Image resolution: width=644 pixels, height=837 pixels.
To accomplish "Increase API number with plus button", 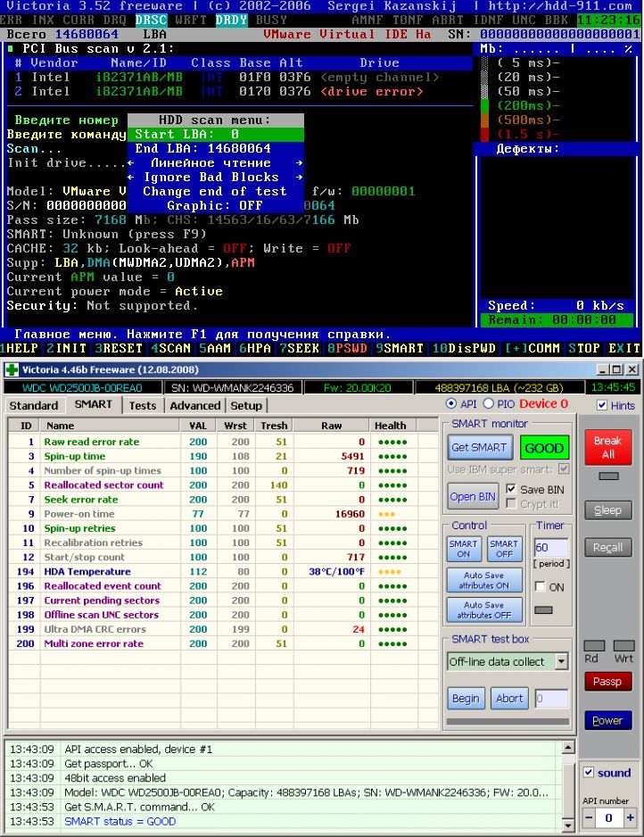I will (630, 817).
